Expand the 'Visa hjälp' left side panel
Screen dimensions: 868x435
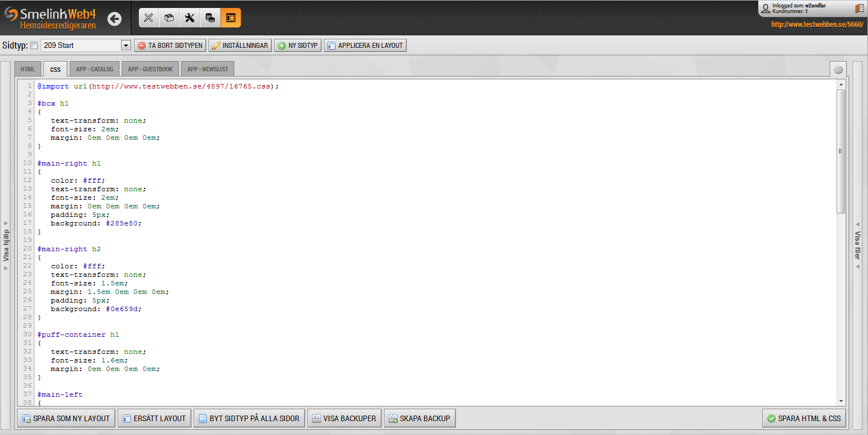6,245
